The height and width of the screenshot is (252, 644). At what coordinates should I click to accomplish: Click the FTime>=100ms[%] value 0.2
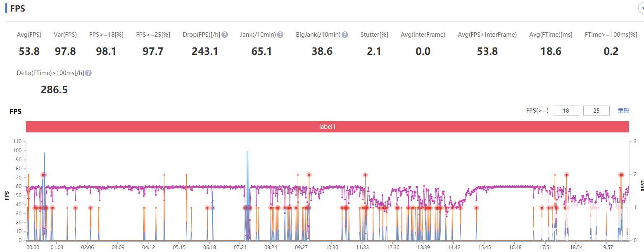point(611,52)
